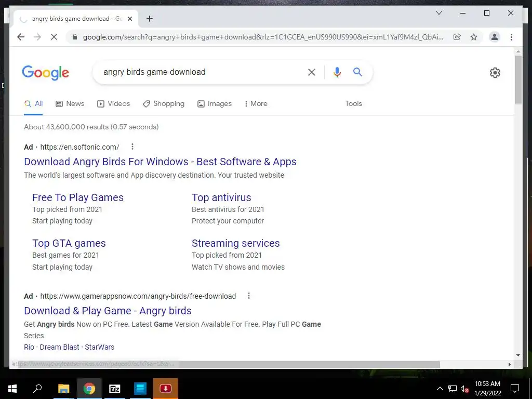Screen dimensions: 532x399
Task: Click the scrollbar down arrow
Action: click(x=518, y=355)
